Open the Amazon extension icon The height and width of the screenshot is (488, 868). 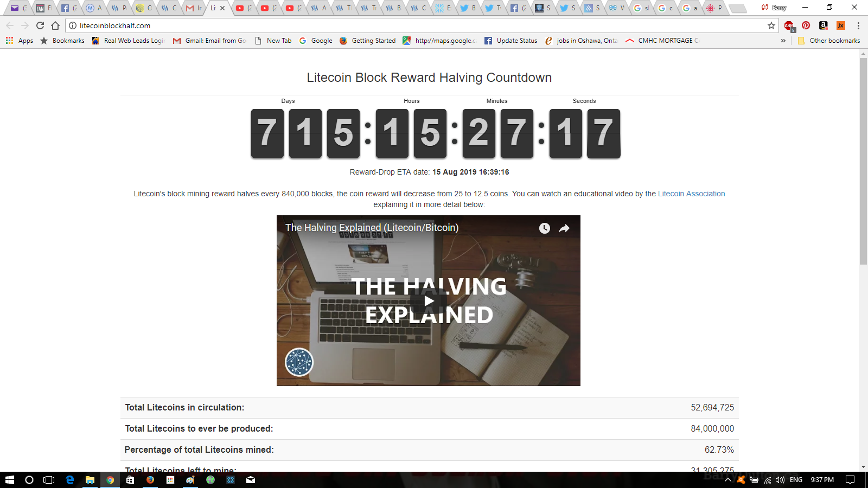(824, 25)
